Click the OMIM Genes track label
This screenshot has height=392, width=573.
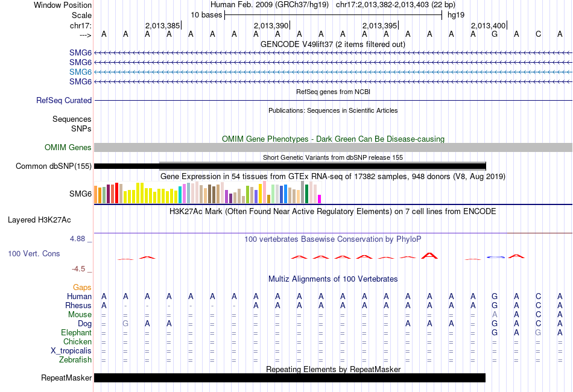[68, 147]
